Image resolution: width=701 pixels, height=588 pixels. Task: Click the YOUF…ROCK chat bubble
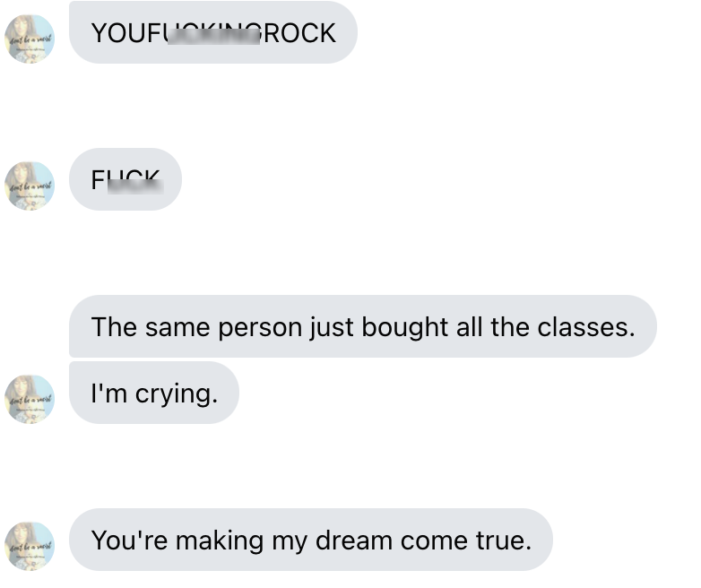pyautogui.click(x=213, y=32)
